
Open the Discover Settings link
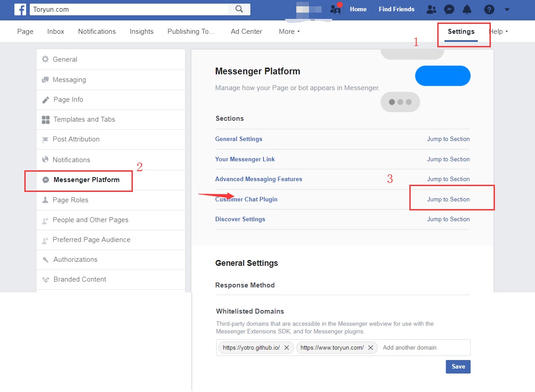pos(240,219)
